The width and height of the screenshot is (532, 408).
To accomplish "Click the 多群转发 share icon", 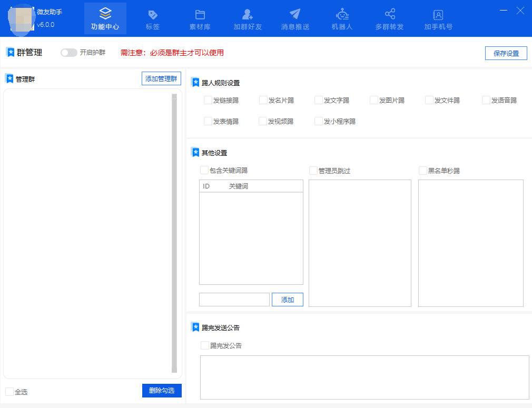I will pos(390,14).
